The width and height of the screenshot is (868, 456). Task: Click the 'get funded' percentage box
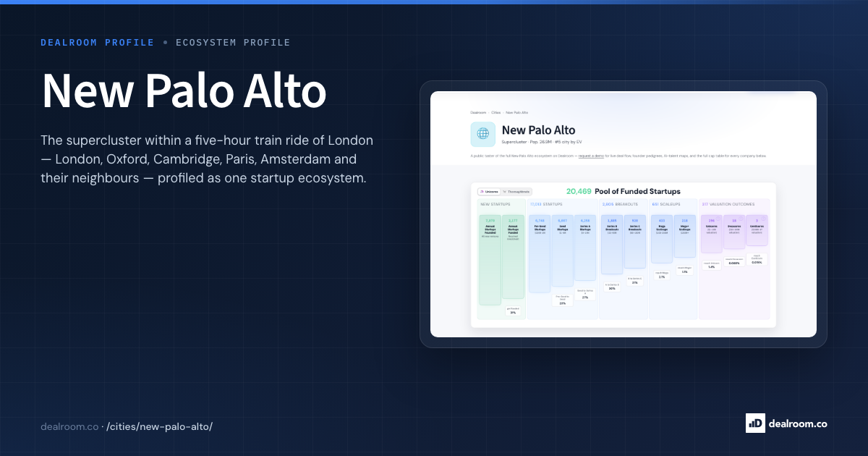(513, 311)
